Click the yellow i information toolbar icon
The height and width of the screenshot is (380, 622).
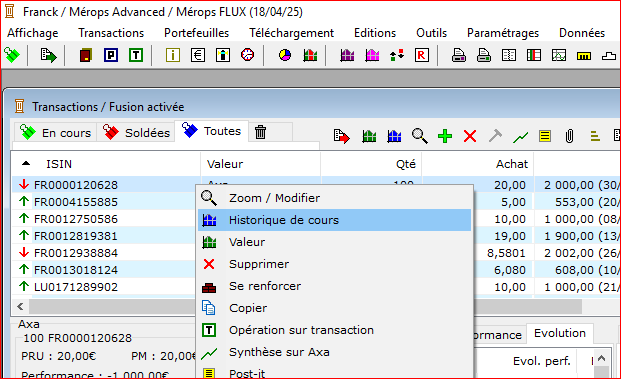173,55
